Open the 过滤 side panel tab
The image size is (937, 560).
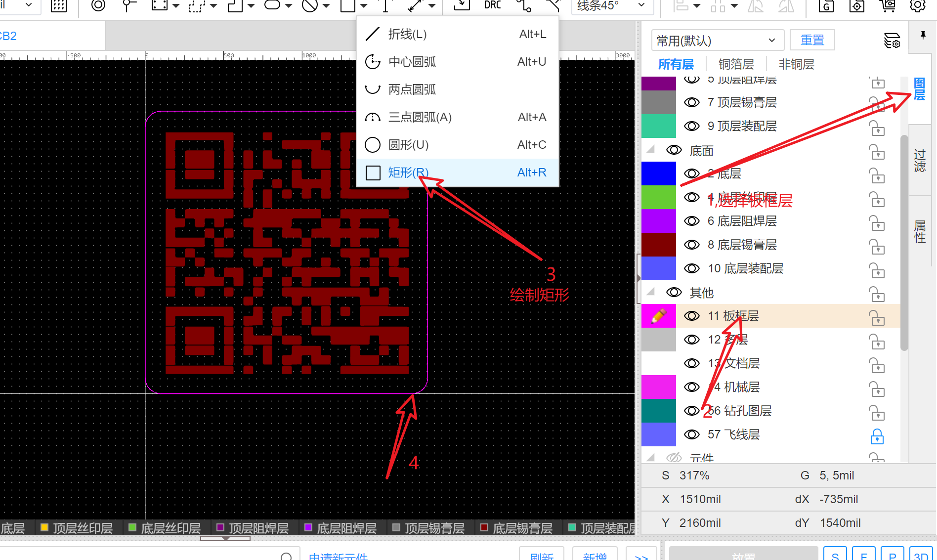(920, 160)
